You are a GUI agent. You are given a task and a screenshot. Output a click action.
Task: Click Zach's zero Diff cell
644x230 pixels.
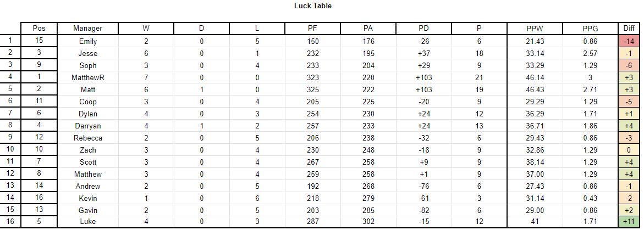point(629,150)
